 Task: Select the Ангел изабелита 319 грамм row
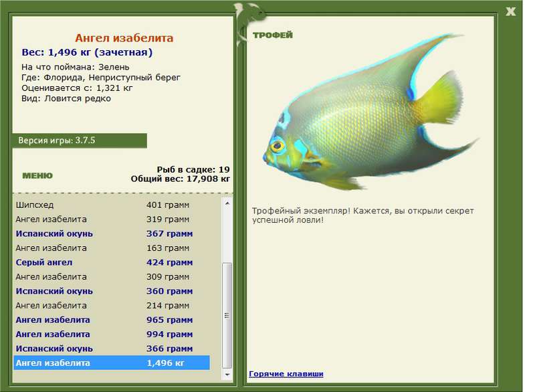click(x=112, y=219)
